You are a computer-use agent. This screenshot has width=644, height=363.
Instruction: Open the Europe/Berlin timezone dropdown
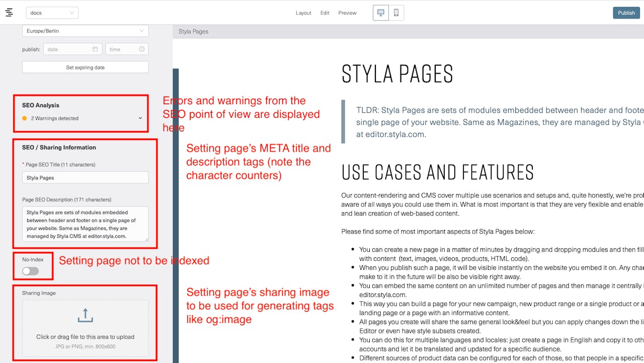pos(85,31)
